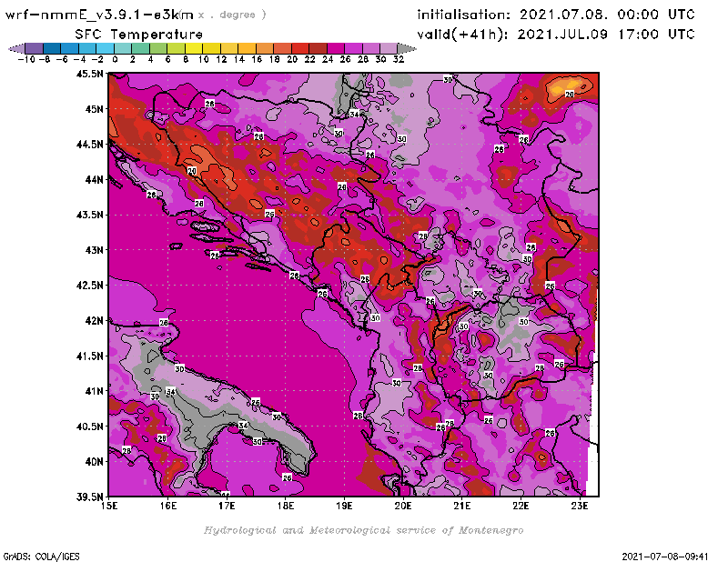Click the 'GrADS: COLA/IGES' footer text
This screenshot has width=728, height=562.
click(x=41, y=557)
